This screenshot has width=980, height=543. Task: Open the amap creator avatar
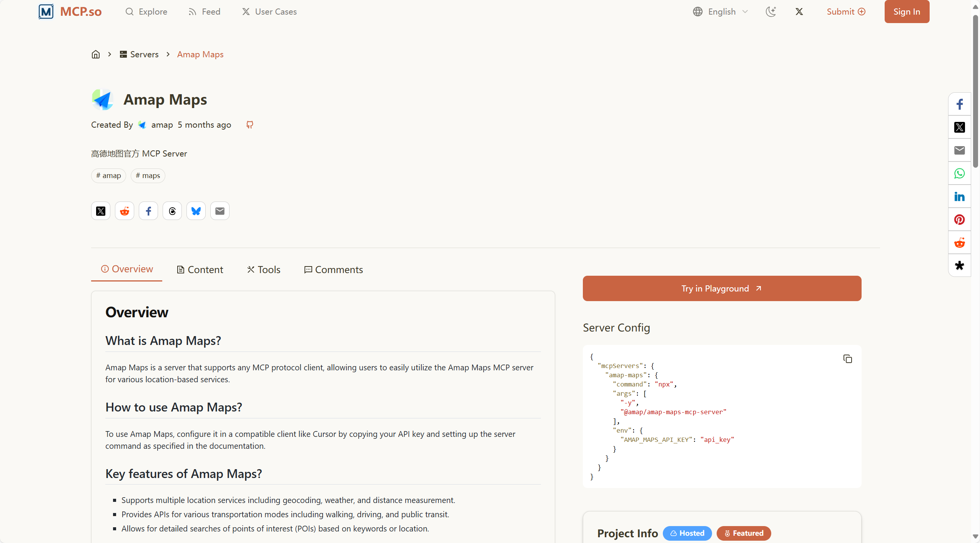[142, 125]
